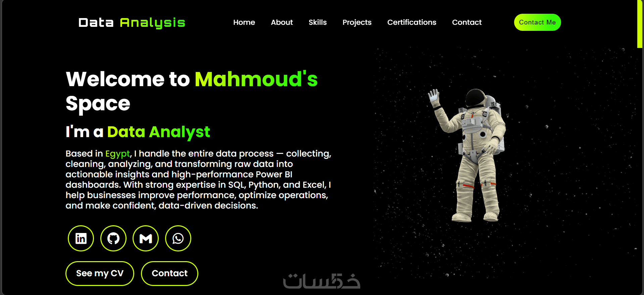Image resolution: width=644 pixels, height=295 pixels.
Task: Open the About section link
Action: click(282, 22)
